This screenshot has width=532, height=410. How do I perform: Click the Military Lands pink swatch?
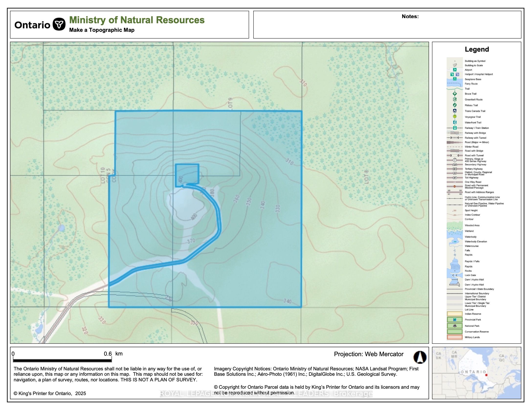pyautogui.click(x=455, y=337)
